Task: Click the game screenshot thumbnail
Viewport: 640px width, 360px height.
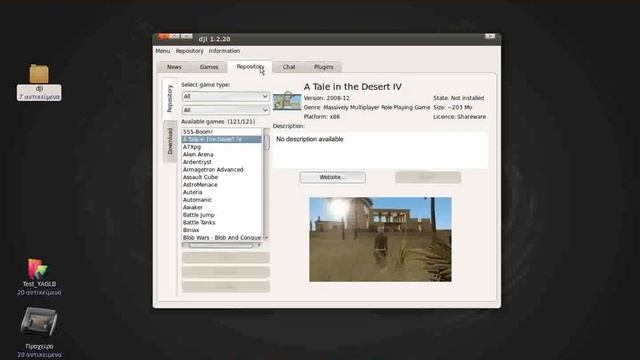Action: [x=380, y=240]
